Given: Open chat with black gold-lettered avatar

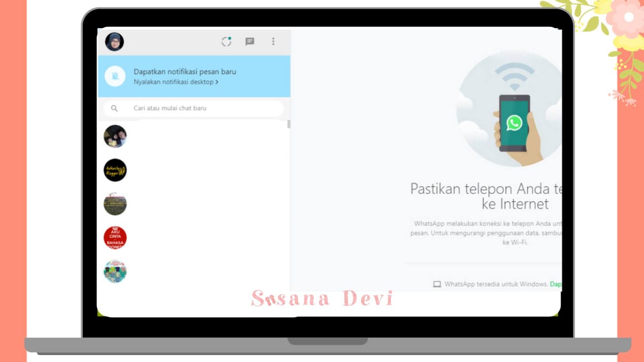Looking at the screenshot, I should [115, 170].
